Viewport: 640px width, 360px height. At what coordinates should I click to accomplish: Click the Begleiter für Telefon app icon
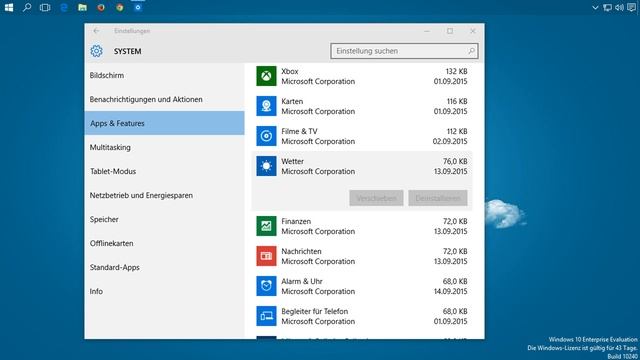(x=266, y=316)
